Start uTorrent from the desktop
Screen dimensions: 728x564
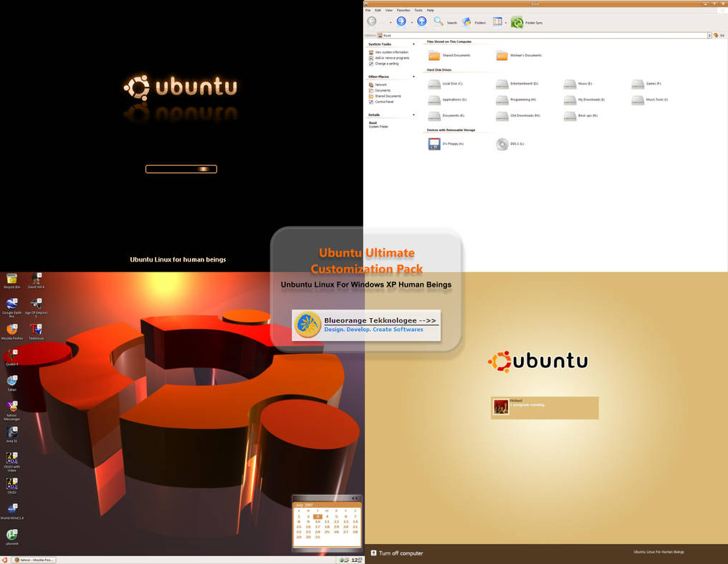pos(11,536)
